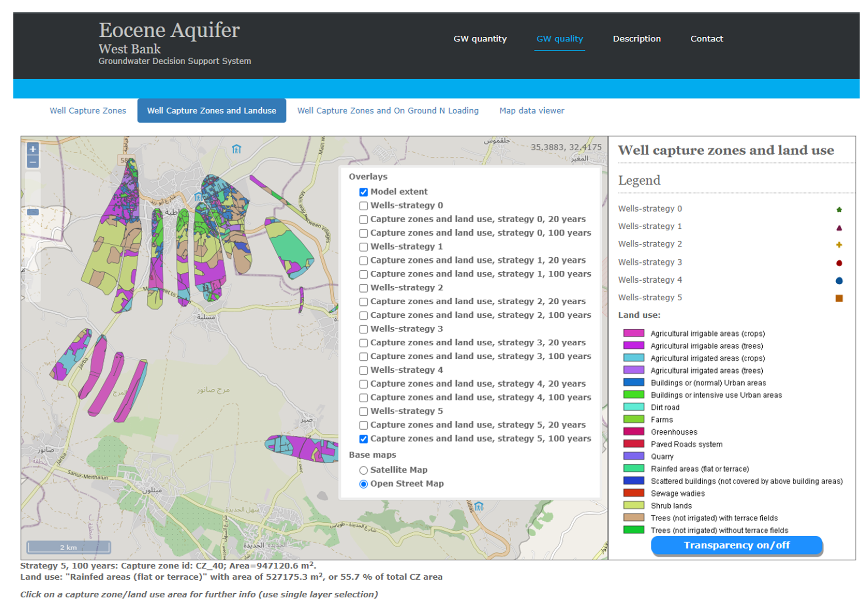Viewport: 868px width, 608px height.
Task: Open the Contact page link
Action: coord(706,39)
